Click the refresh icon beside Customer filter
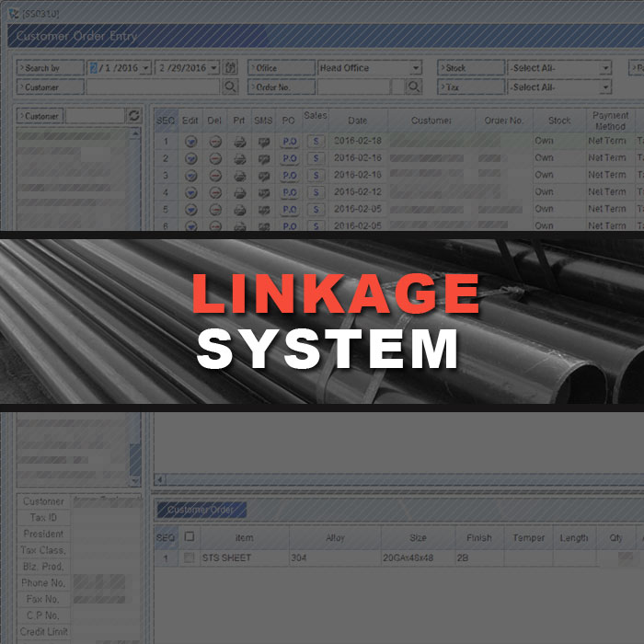 pos(134,115)
